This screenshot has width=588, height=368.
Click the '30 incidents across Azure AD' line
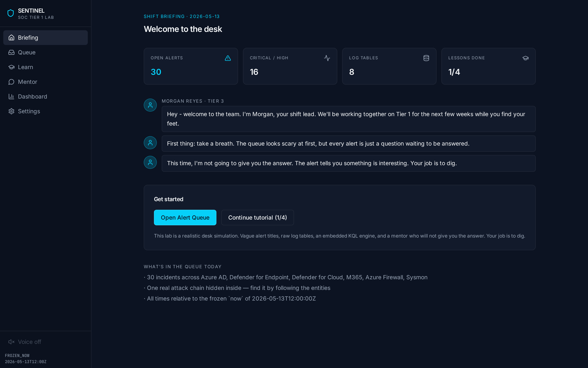point(285,277)
